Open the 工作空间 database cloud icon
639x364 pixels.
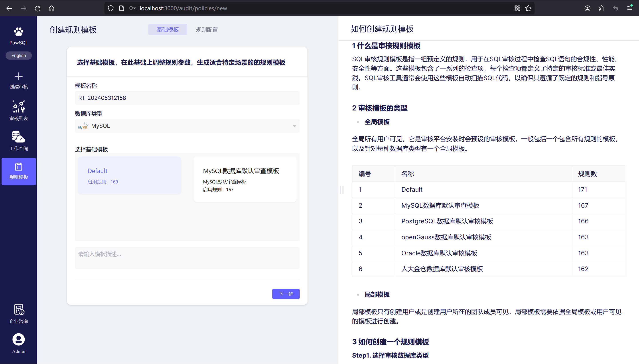[18, 137]
